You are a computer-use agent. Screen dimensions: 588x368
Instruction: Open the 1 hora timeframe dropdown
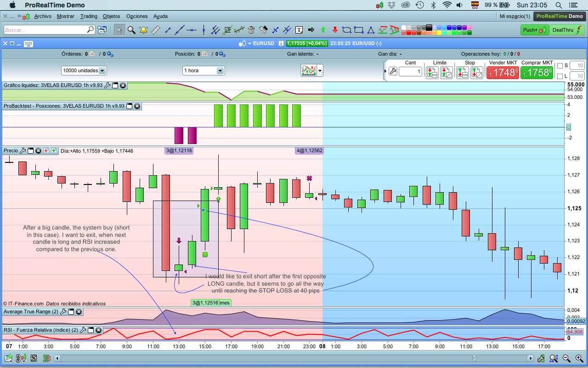pos(204,70)
